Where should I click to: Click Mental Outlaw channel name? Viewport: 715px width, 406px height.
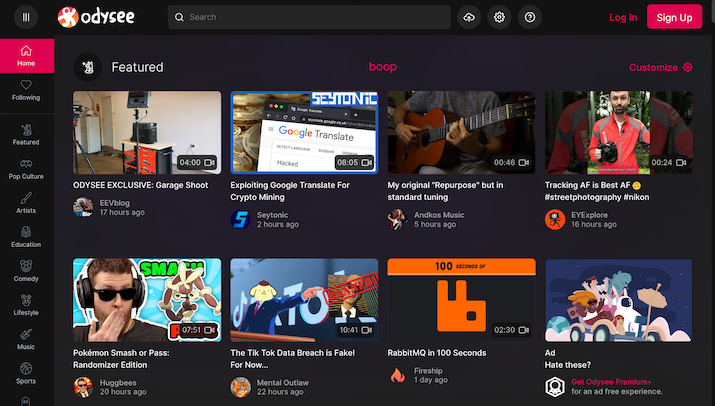282,383
